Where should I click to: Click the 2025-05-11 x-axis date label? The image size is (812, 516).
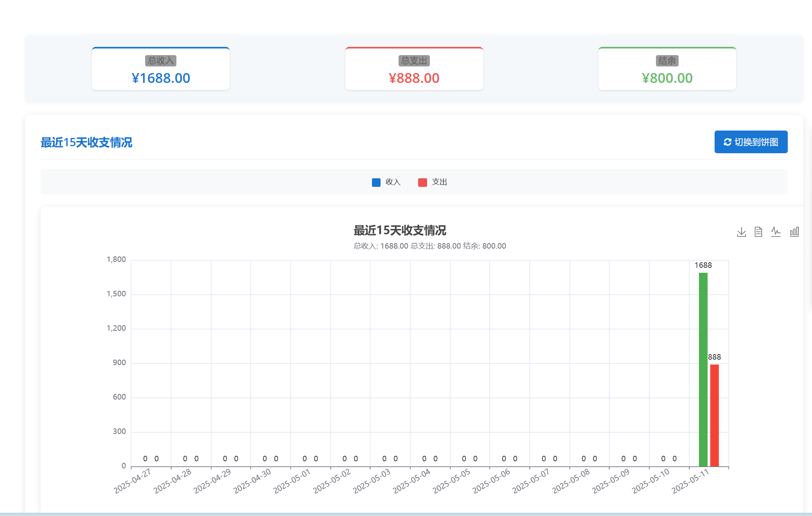690,482
